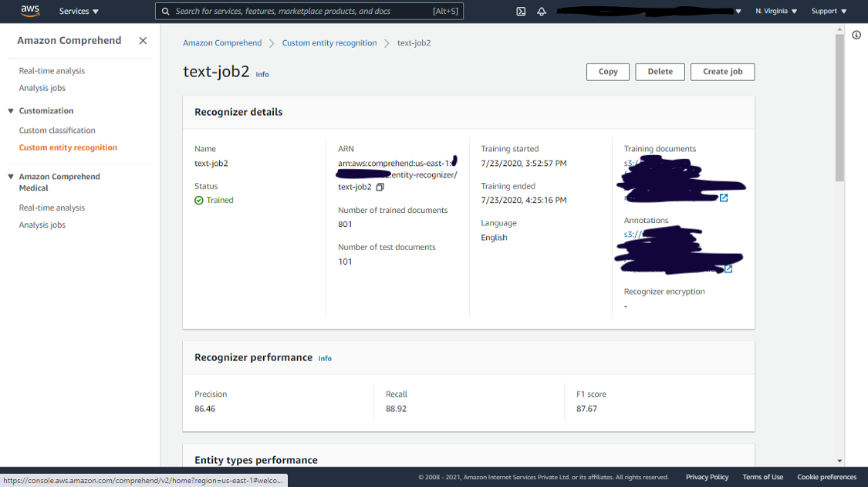Viewport: 868px width, 487px height.
Task: Click the scrollbar up arrow
Action: (x=839, y=29)
